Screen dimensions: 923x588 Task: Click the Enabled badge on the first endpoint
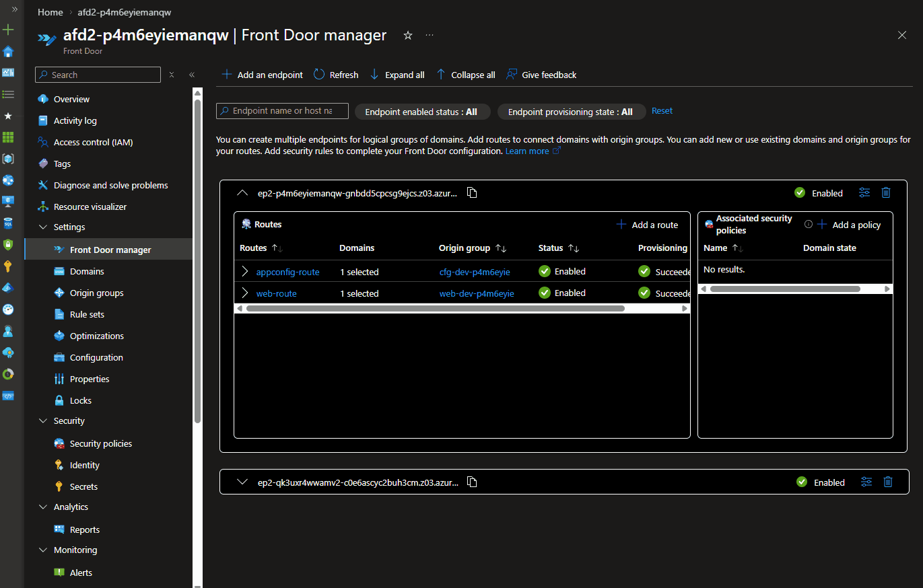(x=819, y=192)
